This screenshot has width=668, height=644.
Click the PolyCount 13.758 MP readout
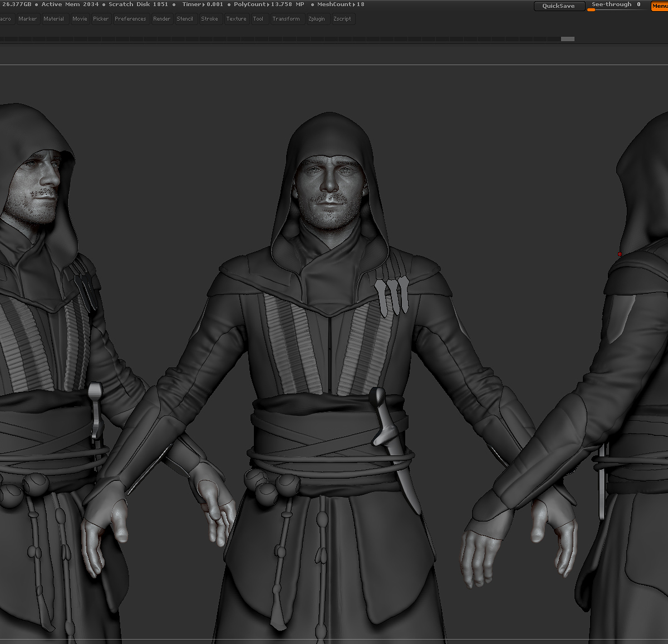(269, 4)
